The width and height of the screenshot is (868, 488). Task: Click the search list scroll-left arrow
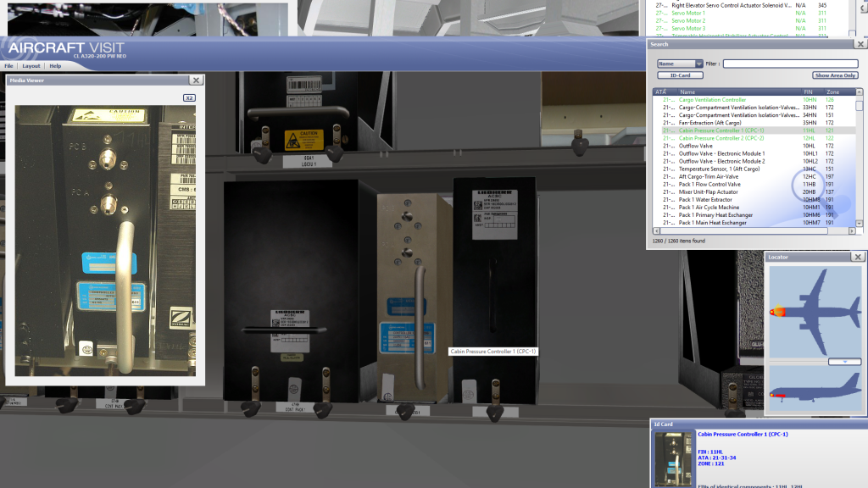click(x=657, y=231)
